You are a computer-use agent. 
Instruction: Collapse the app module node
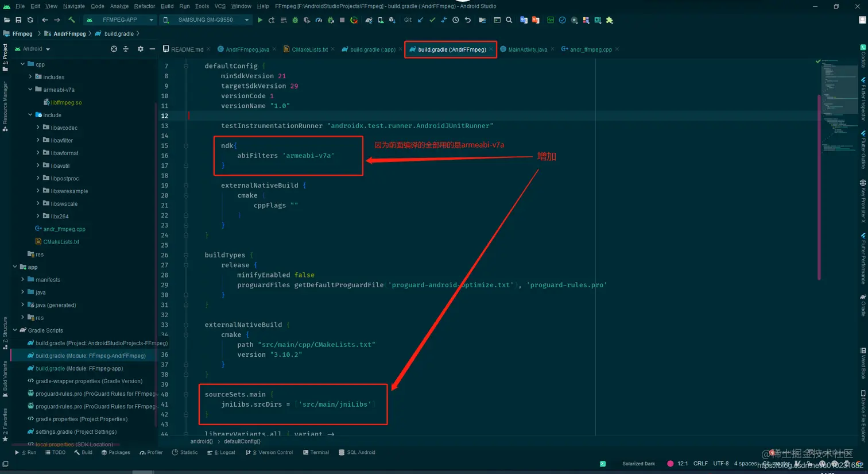tap(15, 267)
